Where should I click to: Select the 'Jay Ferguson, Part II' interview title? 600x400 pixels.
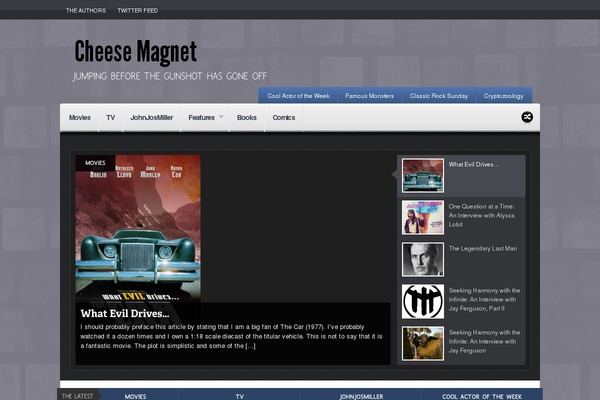tap(484, 299)
